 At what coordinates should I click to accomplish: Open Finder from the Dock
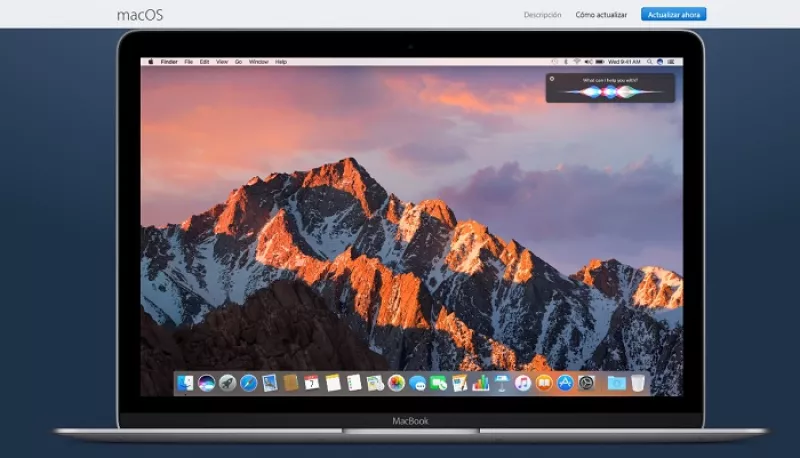point(185,383)
